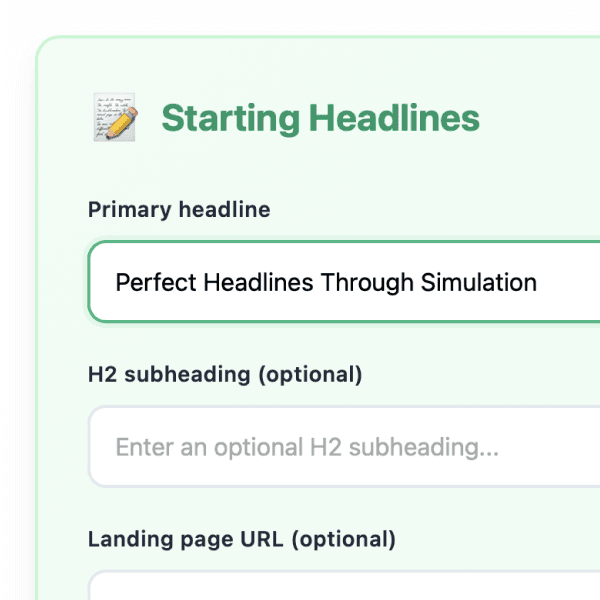
Task: Place cursor before Perfect in primary headline
Action: (x=116, y=283)
